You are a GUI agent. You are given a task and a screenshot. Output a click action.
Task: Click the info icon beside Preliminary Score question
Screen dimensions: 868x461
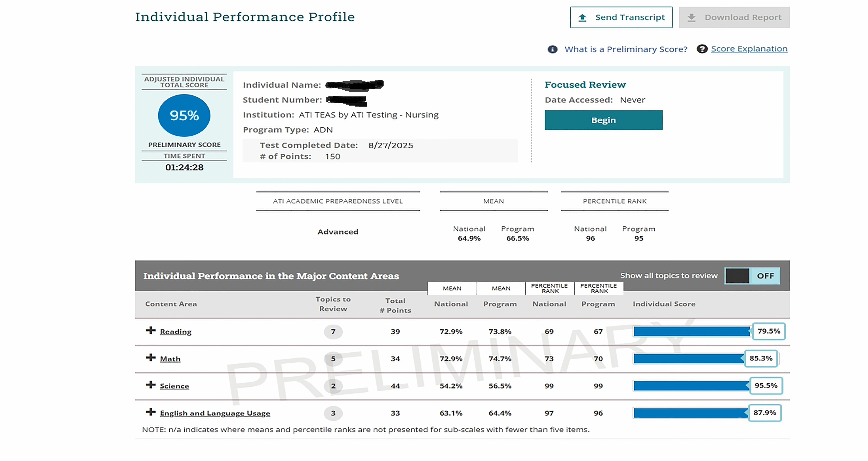[552, 49]
